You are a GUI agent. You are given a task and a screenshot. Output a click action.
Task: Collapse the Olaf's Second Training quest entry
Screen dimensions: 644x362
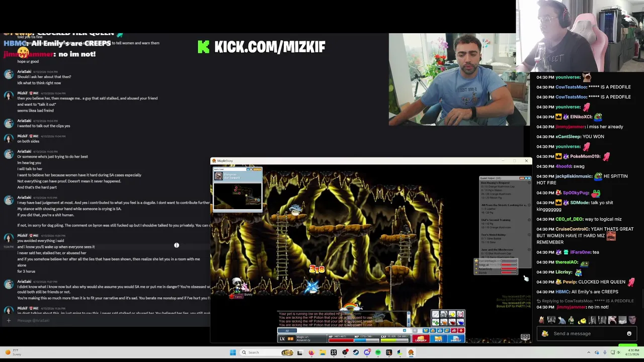pyautogui.click(x=529, y=220)
